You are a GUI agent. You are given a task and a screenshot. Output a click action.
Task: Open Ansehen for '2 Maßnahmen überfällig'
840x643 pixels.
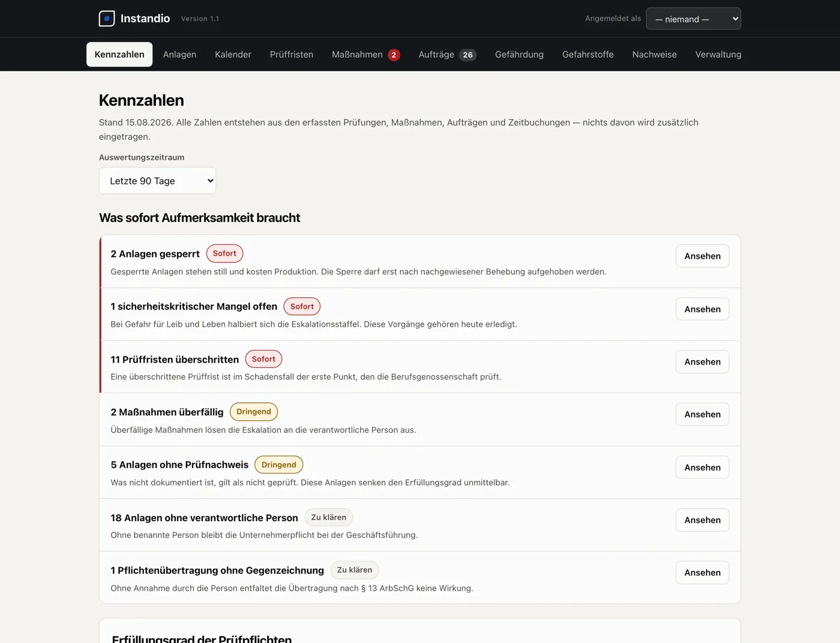[x=702, y=414]
